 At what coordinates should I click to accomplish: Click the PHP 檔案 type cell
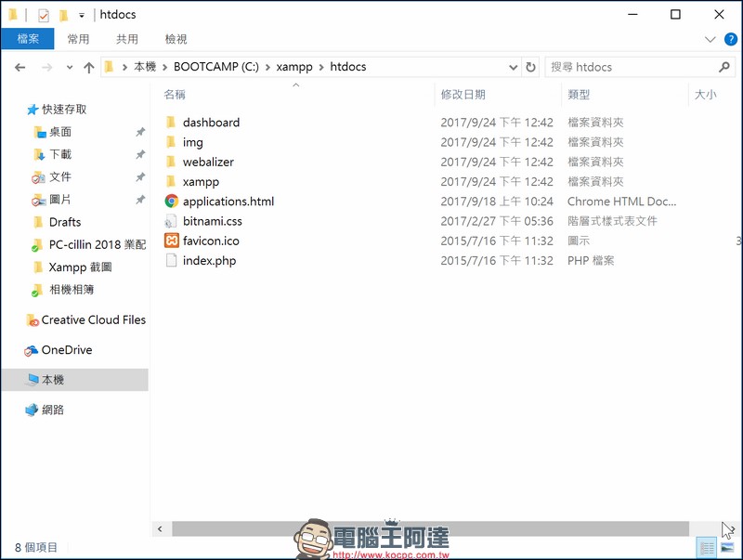pyautogui.click(x=591, y=261)
